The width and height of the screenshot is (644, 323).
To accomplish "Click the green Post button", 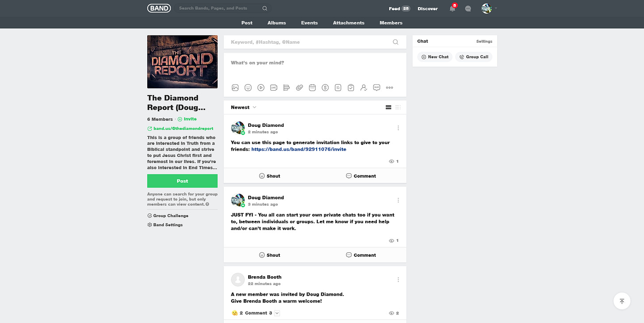I will [182, 181].
